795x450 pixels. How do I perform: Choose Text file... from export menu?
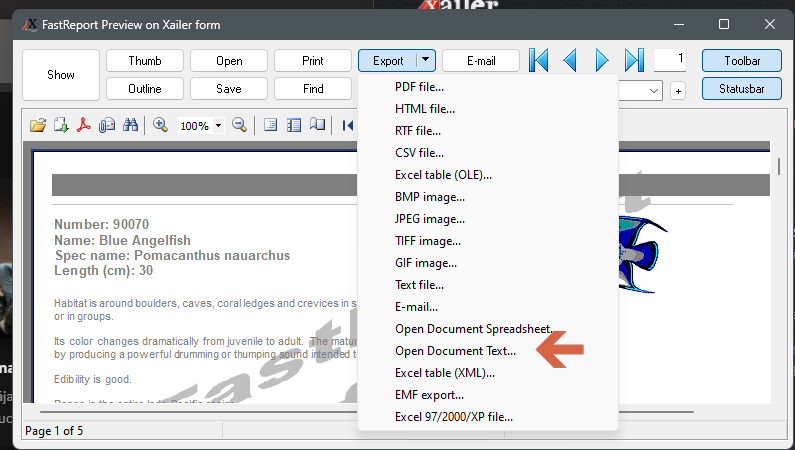488,285
